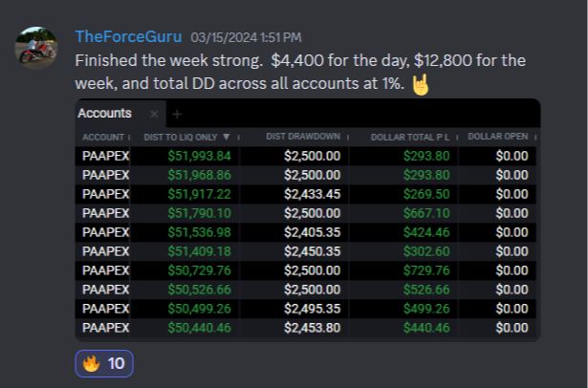Screen dimensions: 588x388
Task: Click the $667.10 total P L value
Action: point(426,213)
